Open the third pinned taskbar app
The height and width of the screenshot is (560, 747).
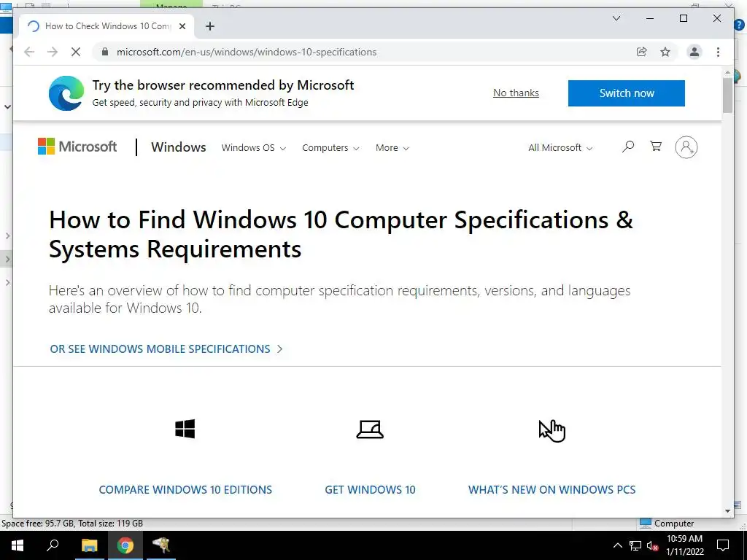pyautogui.click(x=161, y=545)
